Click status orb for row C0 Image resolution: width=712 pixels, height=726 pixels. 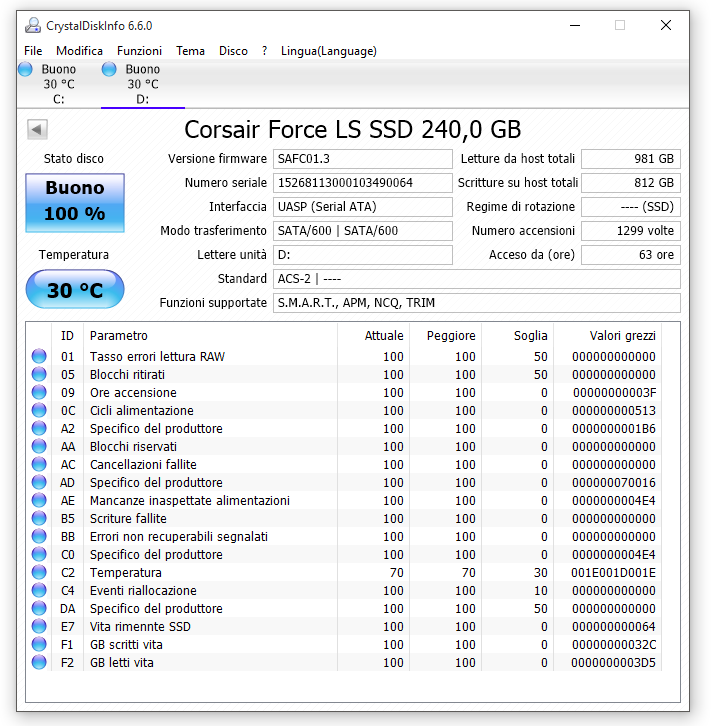tap(39, 554)
